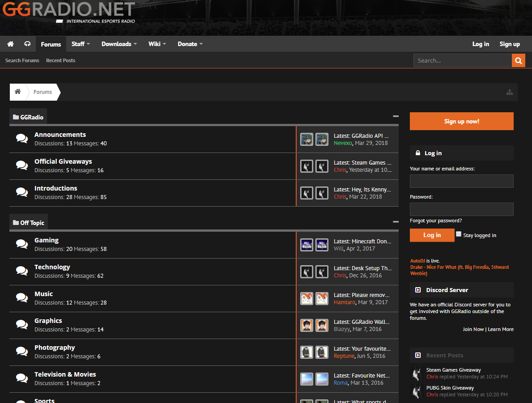Screen dimensions: 532x403
Task: Click the breadcrumb home icon
Action: click(x=17, y=92)
